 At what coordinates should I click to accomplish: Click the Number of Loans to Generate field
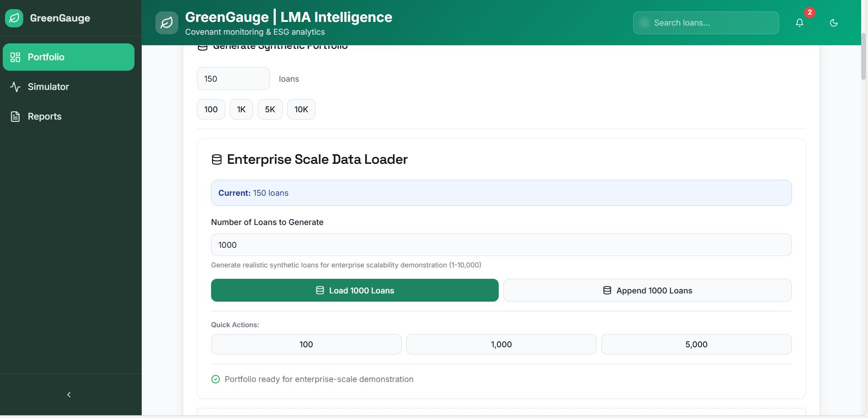click(x=501, y=245)
